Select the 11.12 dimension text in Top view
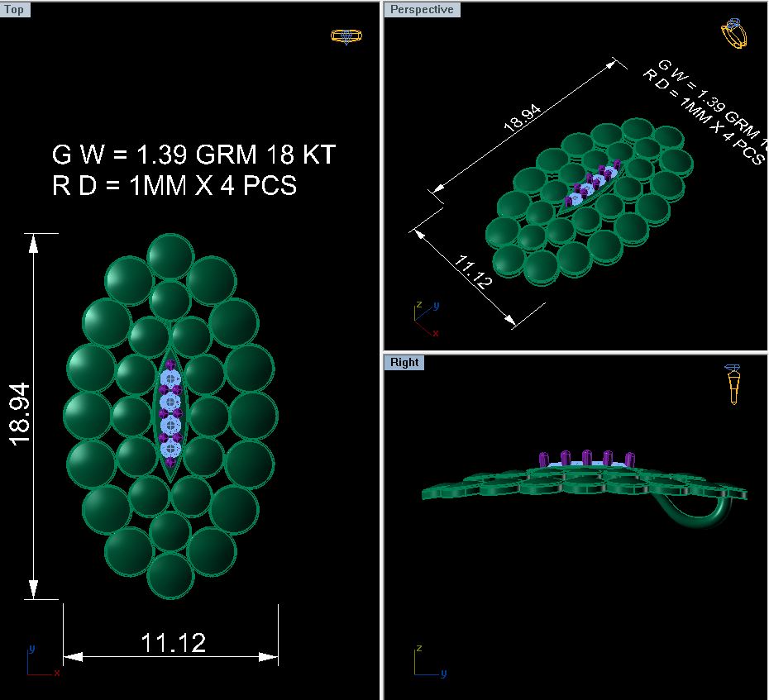 [173, 642]
